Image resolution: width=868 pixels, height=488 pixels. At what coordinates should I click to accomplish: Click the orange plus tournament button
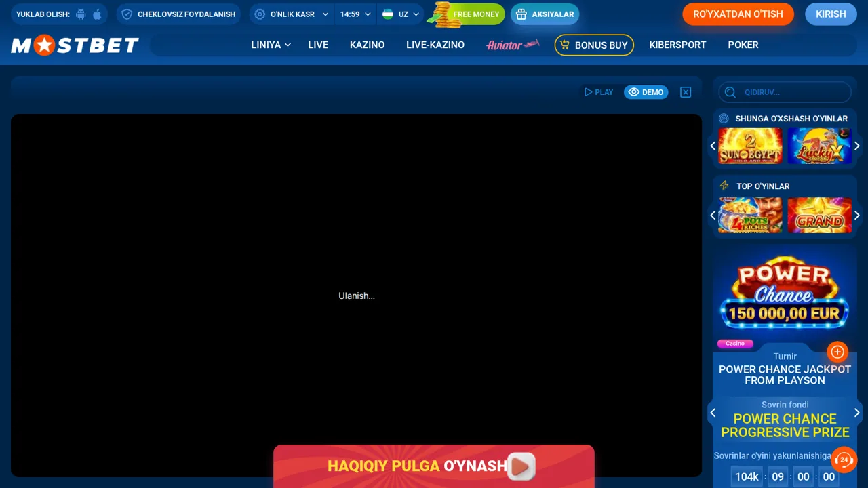click(837, 352)
